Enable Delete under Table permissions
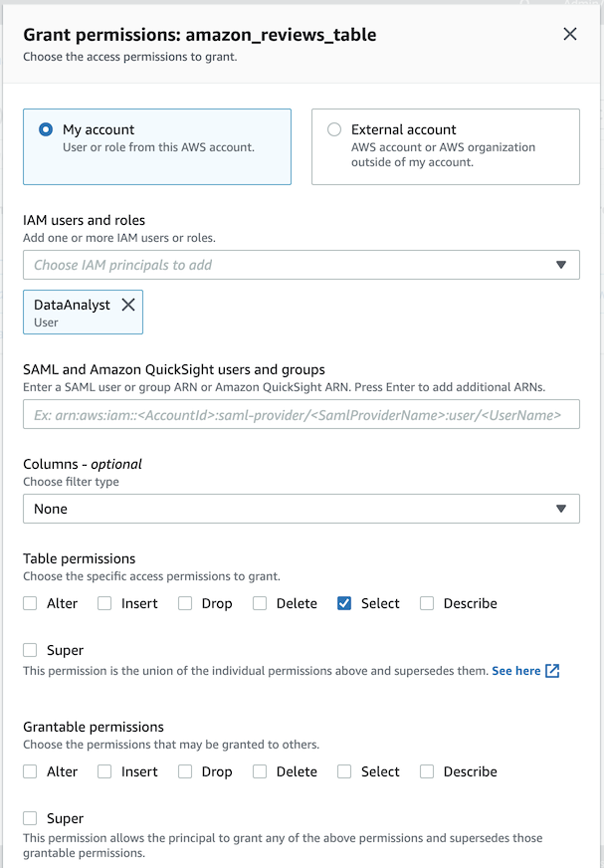The width and height of the screenshot is (604, 868). tap(260, 603)
